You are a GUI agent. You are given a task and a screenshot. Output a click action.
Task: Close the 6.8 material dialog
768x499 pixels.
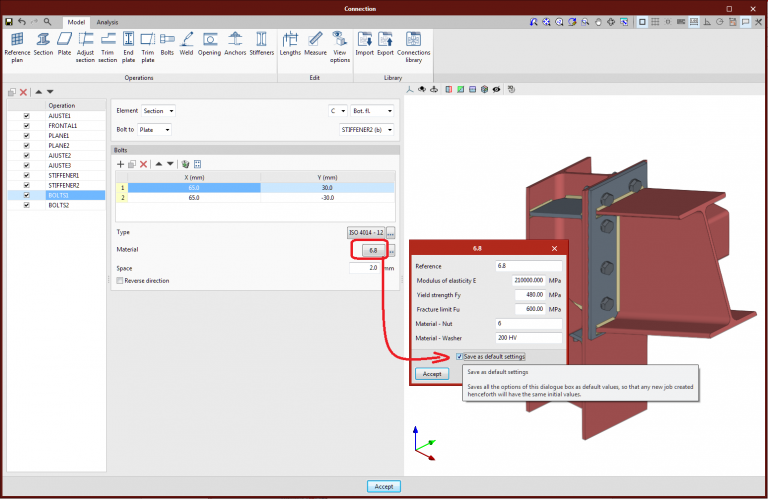pos(554,248)
